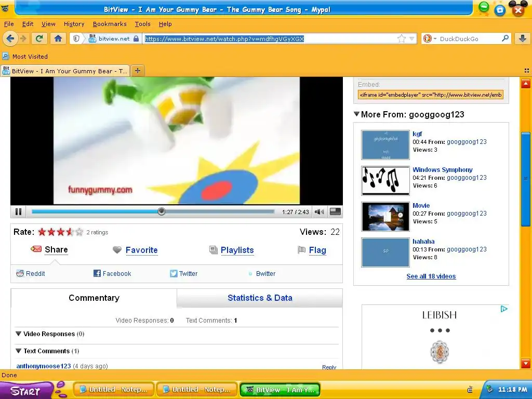Image resolution: width=532 pixels, height=399 pixels.
Task: Click the page scrollbar up arrow
Action: (x=526, y=84)
